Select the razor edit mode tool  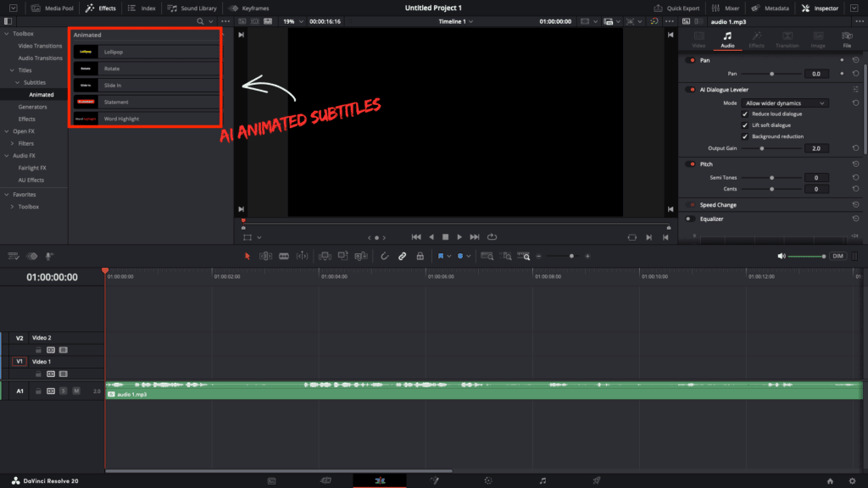point(284,256)
